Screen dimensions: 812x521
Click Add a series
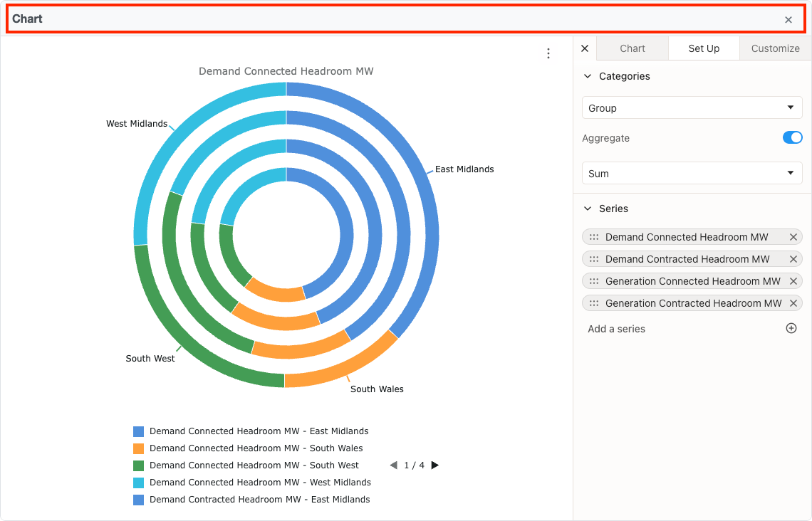click(x=617, y=328)
